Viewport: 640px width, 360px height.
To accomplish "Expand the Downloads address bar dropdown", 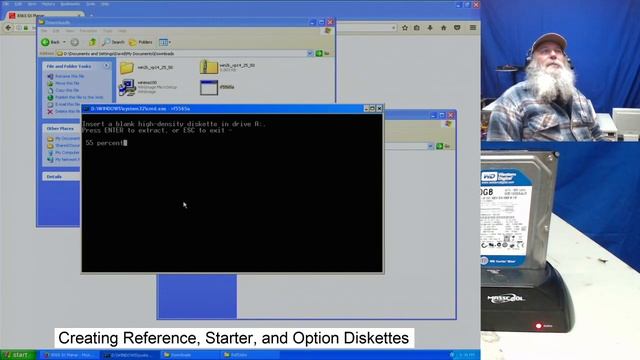I will [310, 53].
